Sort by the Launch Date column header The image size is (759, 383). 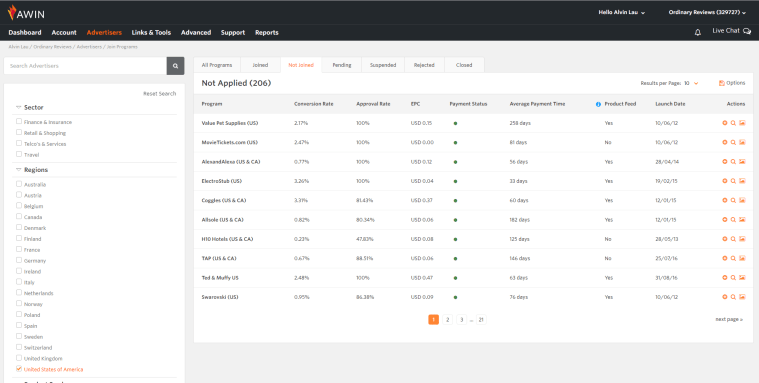pyautogui.click(x=670, y=104)
